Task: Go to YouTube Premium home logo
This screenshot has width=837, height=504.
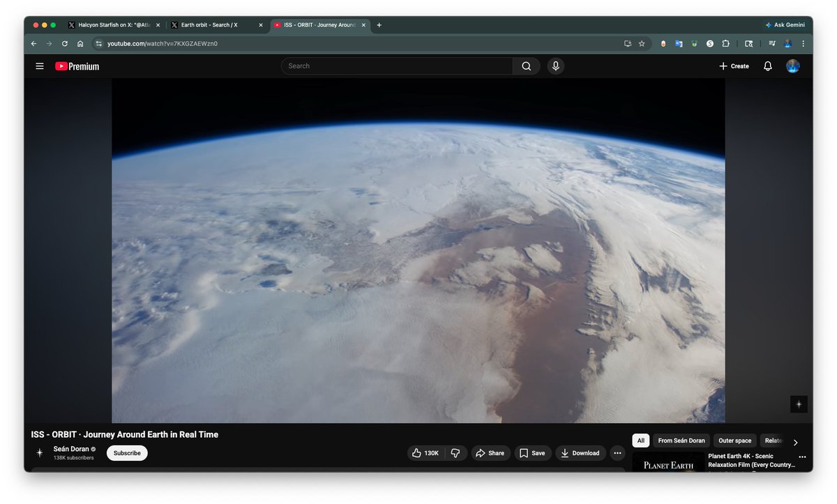Action: (77, 66)
